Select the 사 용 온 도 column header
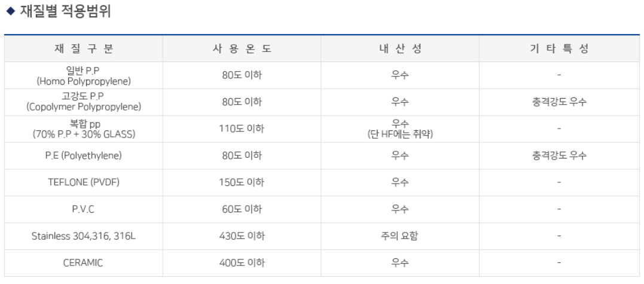 242,49
